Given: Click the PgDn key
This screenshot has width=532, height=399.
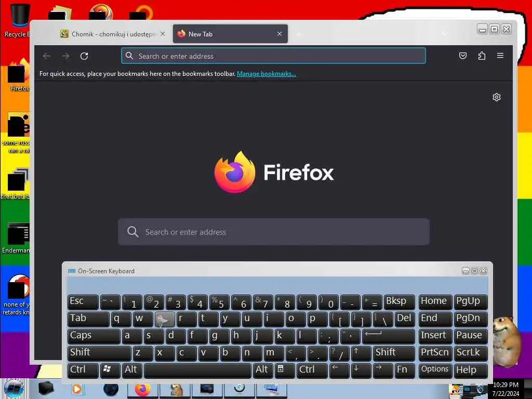Looking at the screenshot, I should click(471, 320).
